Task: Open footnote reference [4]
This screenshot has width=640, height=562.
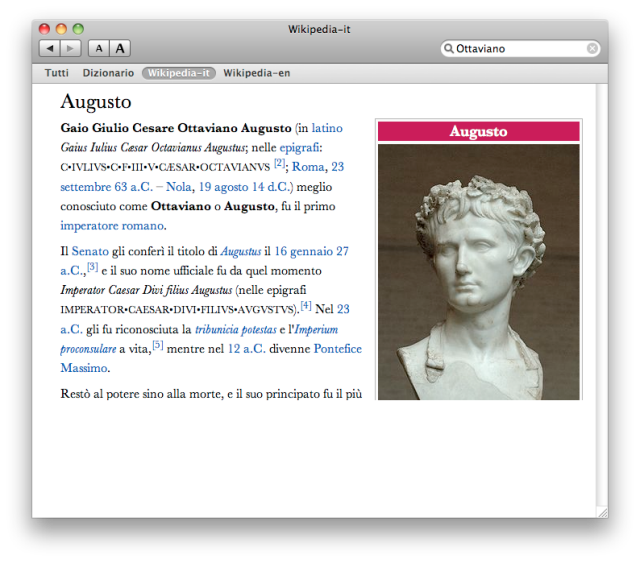Action: 306,305
